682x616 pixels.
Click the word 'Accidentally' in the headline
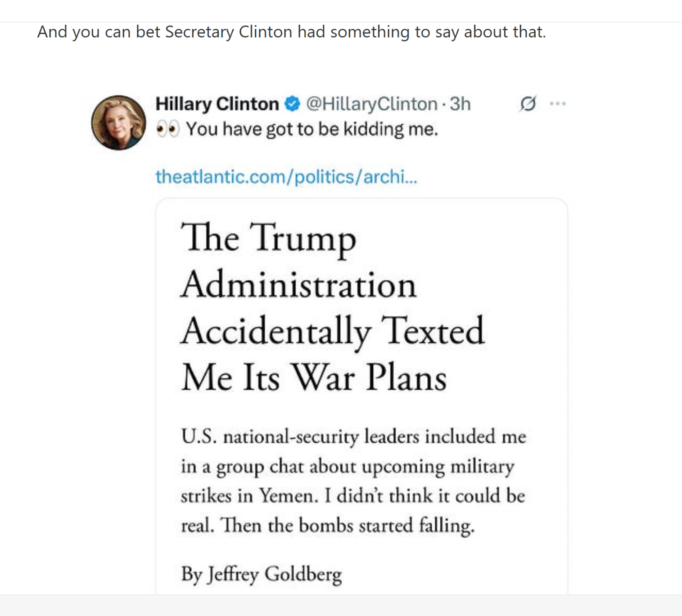[276, 331]
